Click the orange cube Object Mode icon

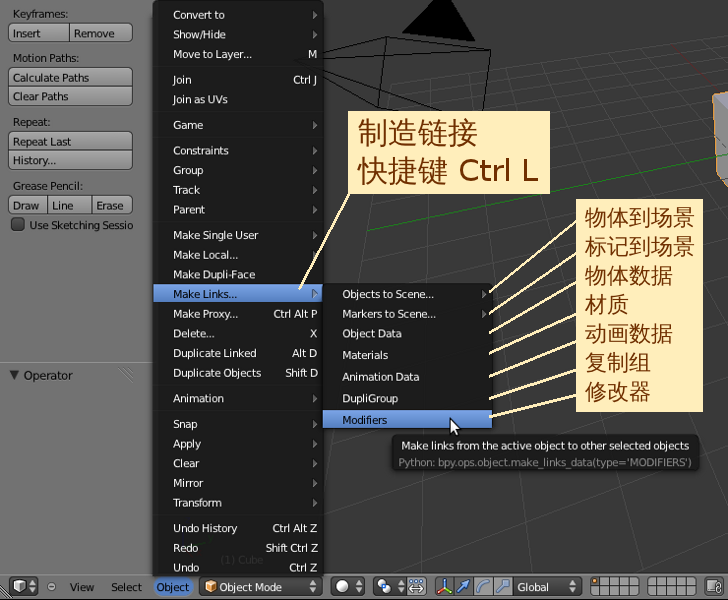coord(211,587)
